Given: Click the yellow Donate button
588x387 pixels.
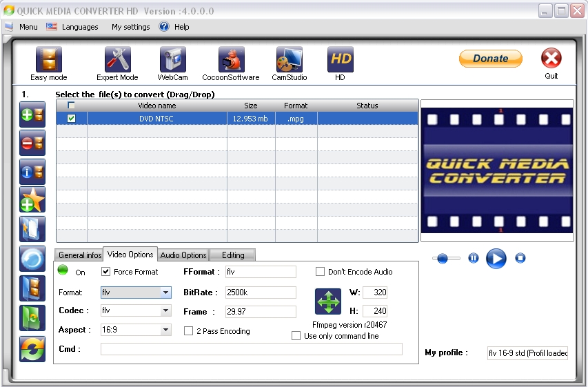Looking at the screenshot, I should [491, 59].
